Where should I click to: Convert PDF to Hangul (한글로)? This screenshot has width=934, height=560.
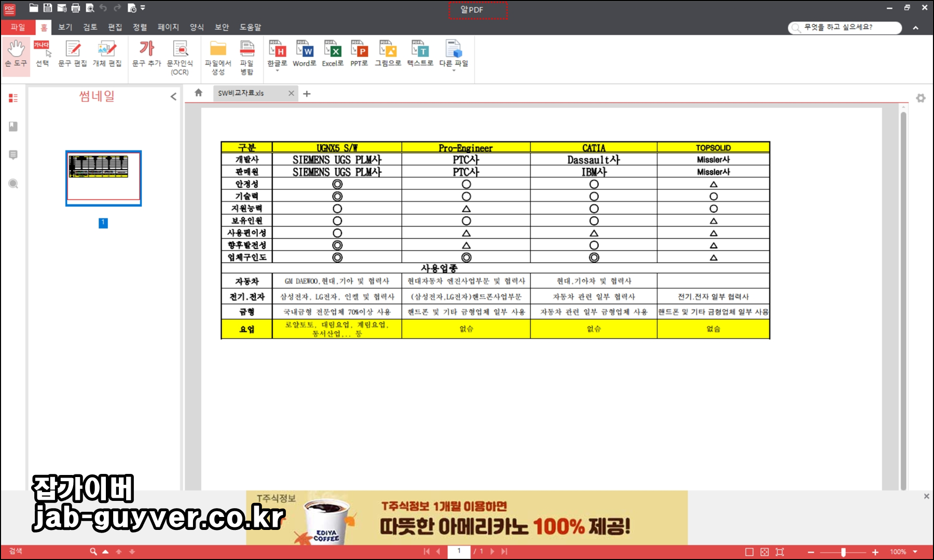[277, 54]
